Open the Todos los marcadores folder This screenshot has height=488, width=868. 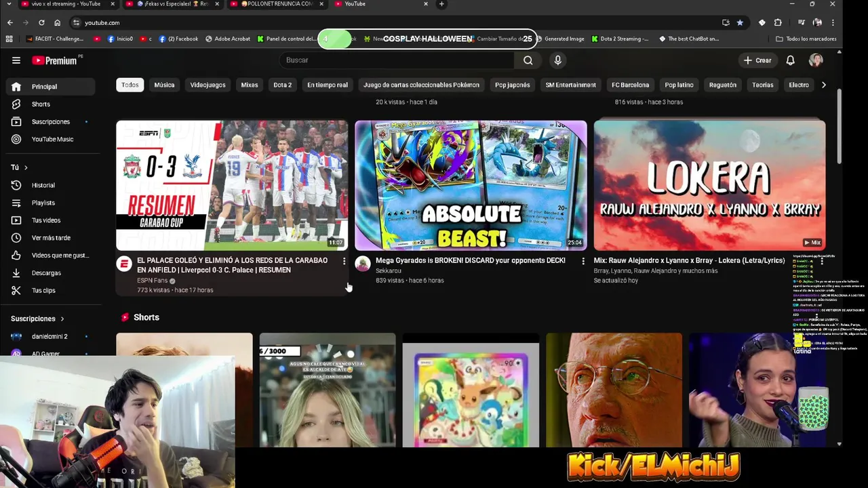(806, 39)
